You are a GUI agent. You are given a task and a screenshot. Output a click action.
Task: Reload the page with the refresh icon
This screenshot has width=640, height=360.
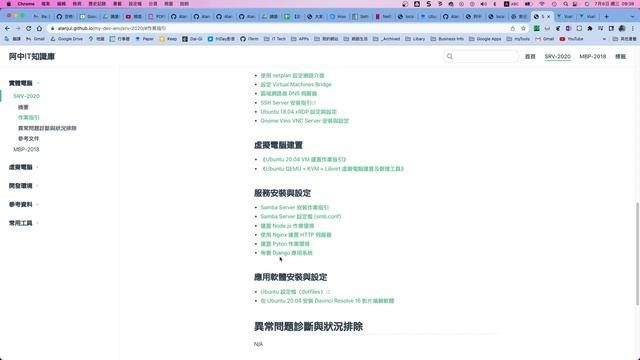click(29, 28)
